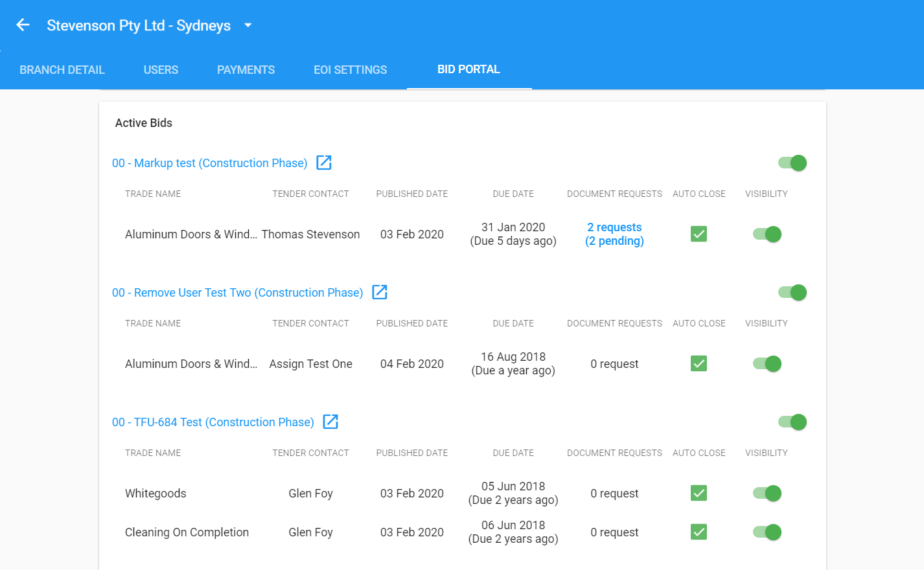The height and width of the screenshot is (570, 924).
Task: Uncheck auto close for Thomas Stevenson row
Action: pyautogui.click(x=699, y=234)
